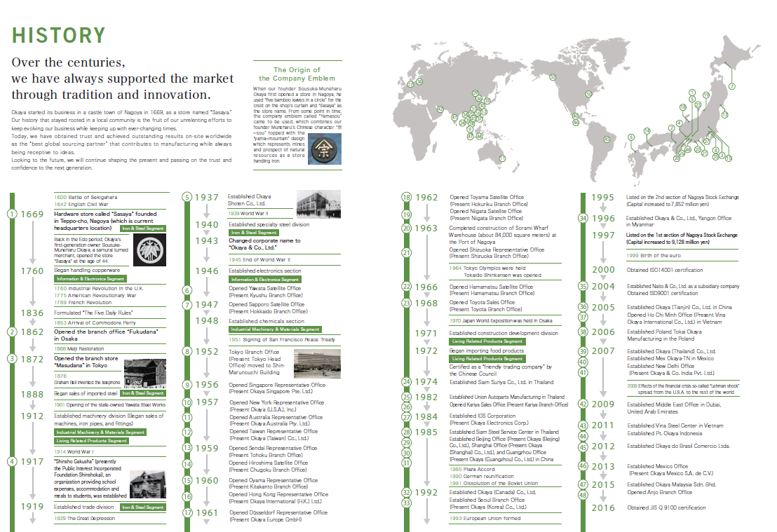Click timeline marker 22 beside 1966
The height and width of the screenshot is (532, 777).
tap(406, 287)
